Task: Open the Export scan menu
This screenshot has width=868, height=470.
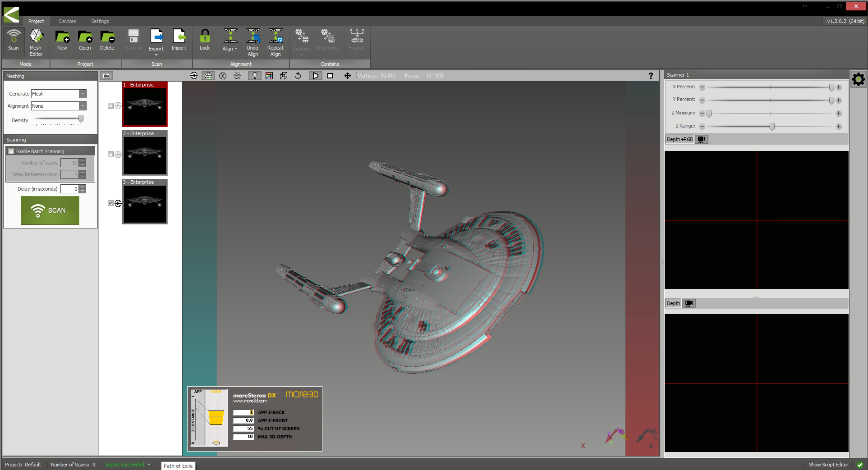Action: (156, 42)
